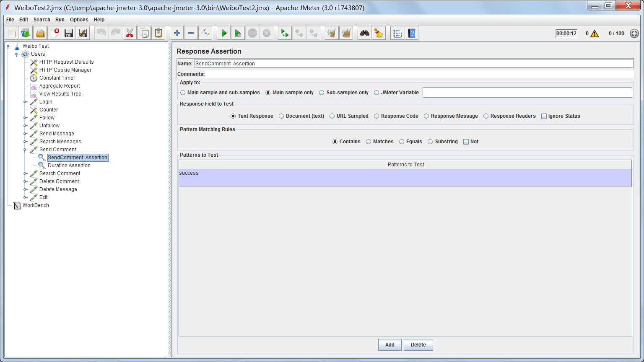Expand the Delete Comment tree node
This screenshot has width=644, height=362.
25,181
